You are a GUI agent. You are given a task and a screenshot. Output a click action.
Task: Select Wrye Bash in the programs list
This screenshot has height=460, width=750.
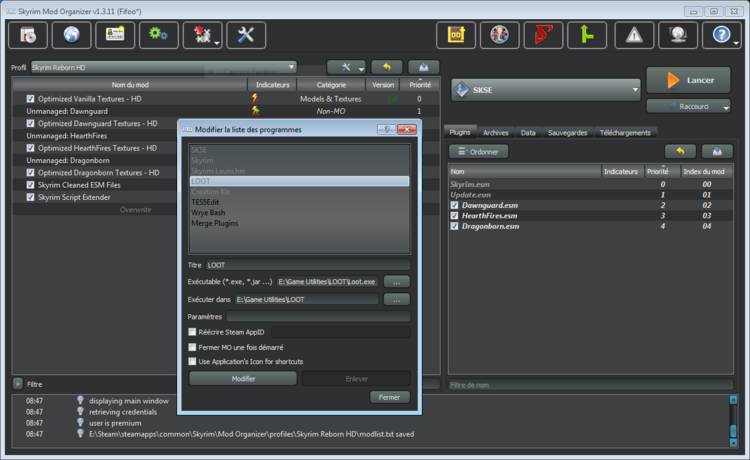pos(299,213)
